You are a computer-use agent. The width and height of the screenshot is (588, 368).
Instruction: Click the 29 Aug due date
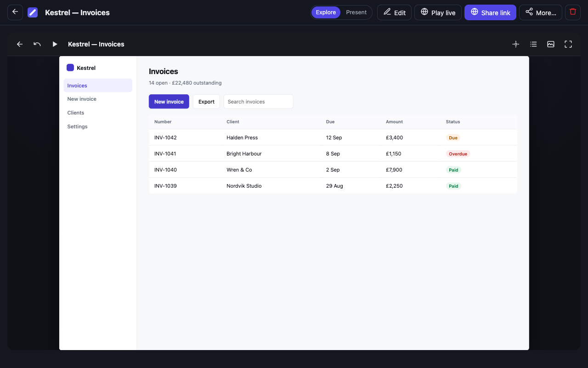pyautogui.click(x=334, y=186)
